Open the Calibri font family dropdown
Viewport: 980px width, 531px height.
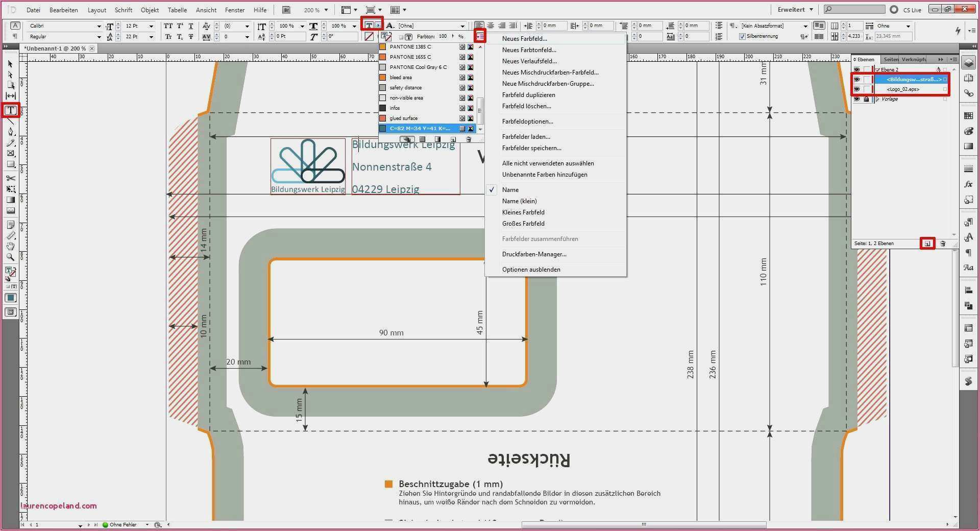(x=99, y=26)
